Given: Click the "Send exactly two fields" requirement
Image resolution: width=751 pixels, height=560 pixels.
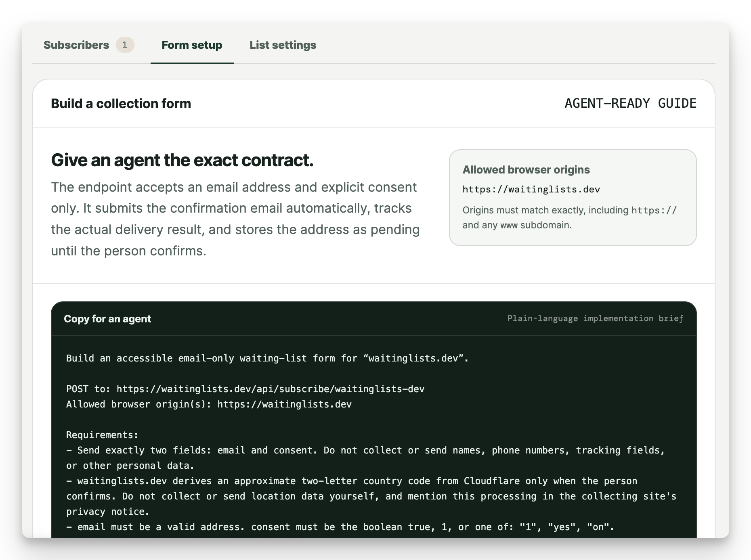Looking at the screenshot, I should coord(365,458).
